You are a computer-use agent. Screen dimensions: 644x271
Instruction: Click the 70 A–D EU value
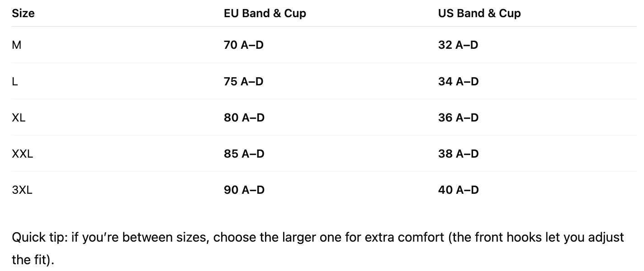(243, 45)
